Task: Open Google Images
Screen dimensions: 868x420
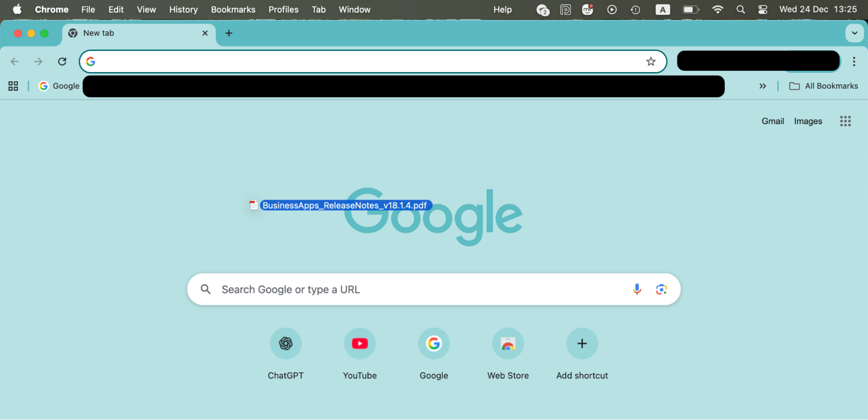Action: pyautogui.click(x=808, y=121)
